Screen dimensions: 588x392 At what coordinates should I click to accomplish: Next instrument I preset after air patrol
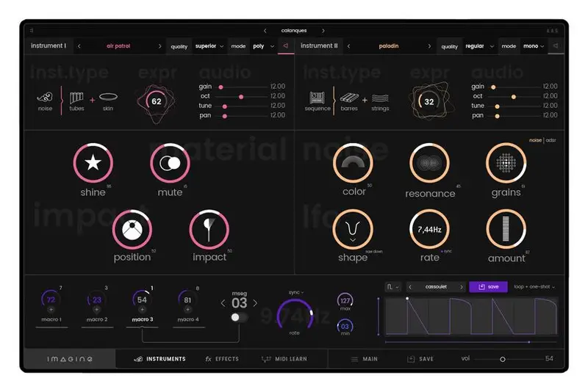159,46
